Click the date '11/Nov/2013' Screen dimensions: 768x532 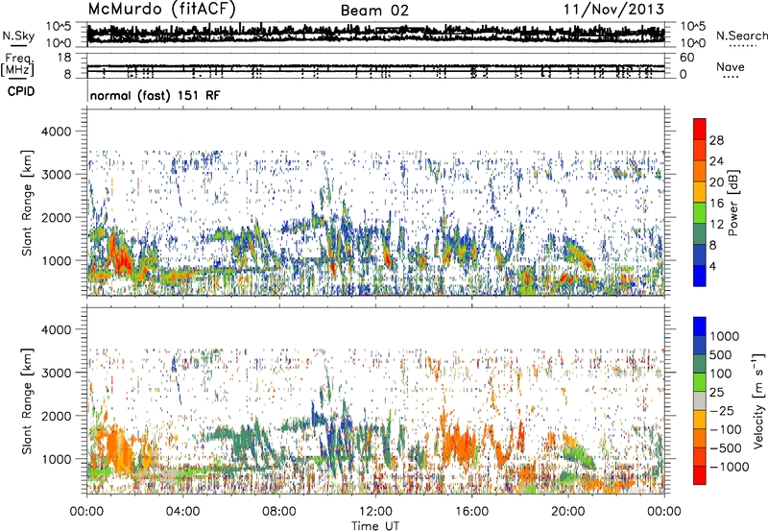click(x=613, y=10)
